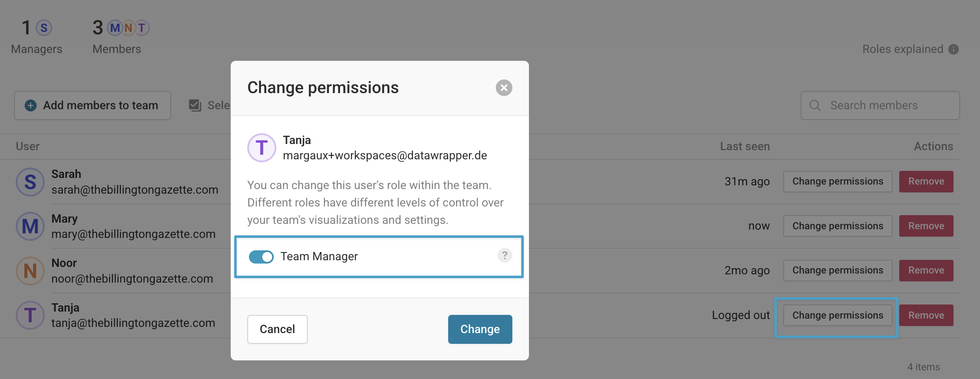Click the select checkbox icon beside Add members

coord(195,105)
